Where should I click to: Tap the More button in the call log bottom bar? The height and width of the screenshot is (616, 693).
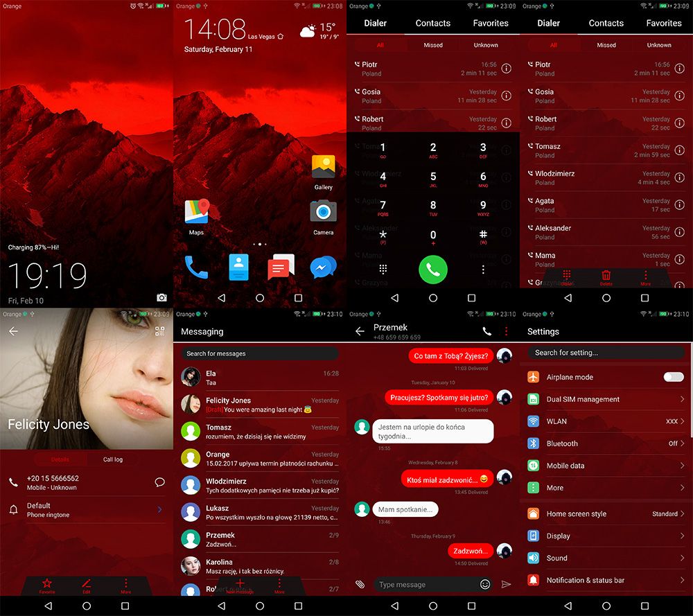pos(645,277)
